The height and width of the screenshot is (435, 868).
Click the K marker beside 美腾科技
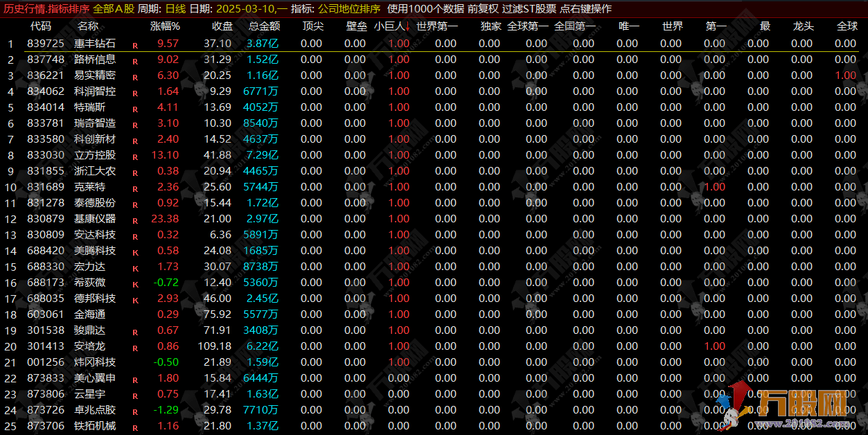(135, 251)
